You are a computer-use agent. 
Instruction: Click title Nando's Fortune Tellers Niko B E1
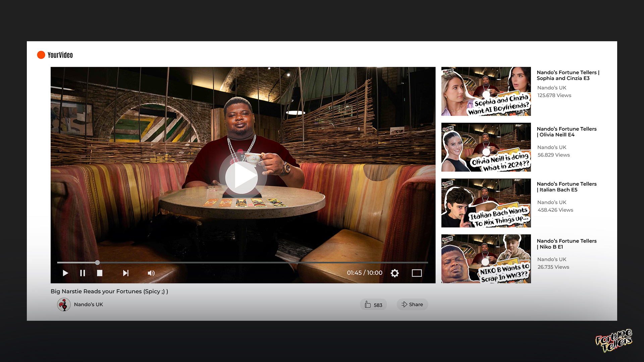(567, 244)
